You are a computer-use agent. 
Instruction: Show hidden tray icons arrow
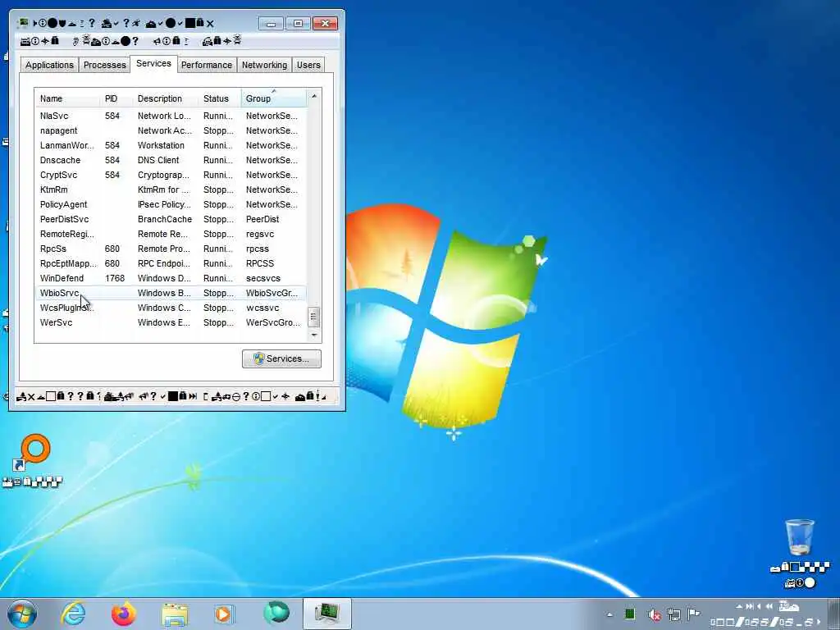(609, 614)
